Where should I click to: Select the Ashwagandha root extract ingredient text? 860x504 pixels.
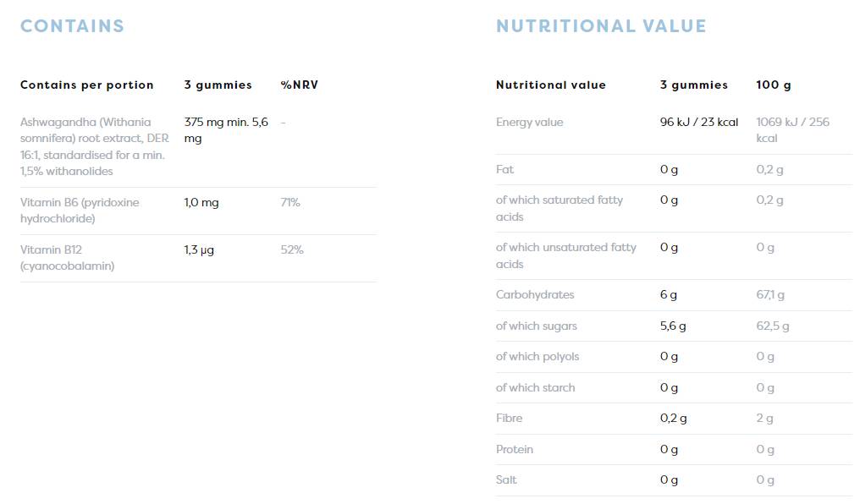[92, 146]
